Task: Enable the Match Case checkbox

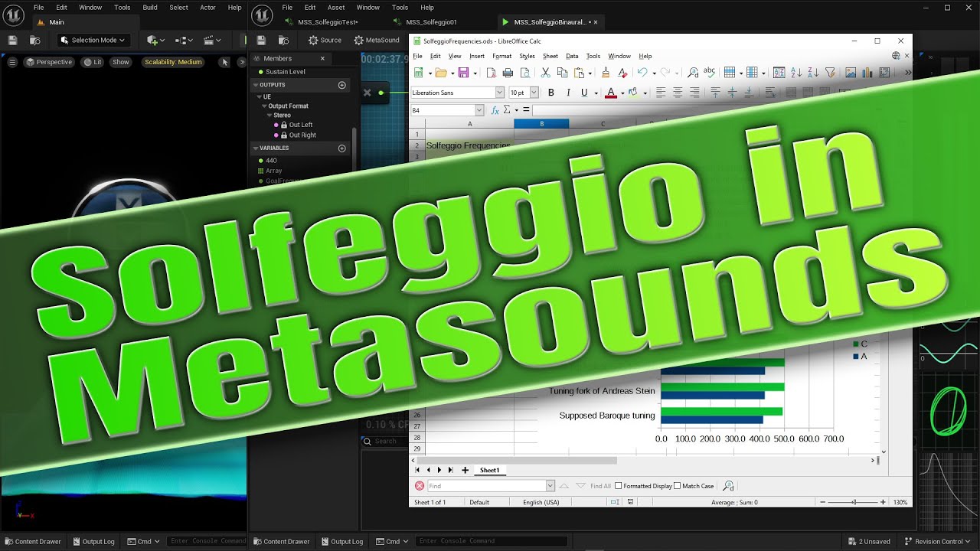Action: [x=678, y=486]
